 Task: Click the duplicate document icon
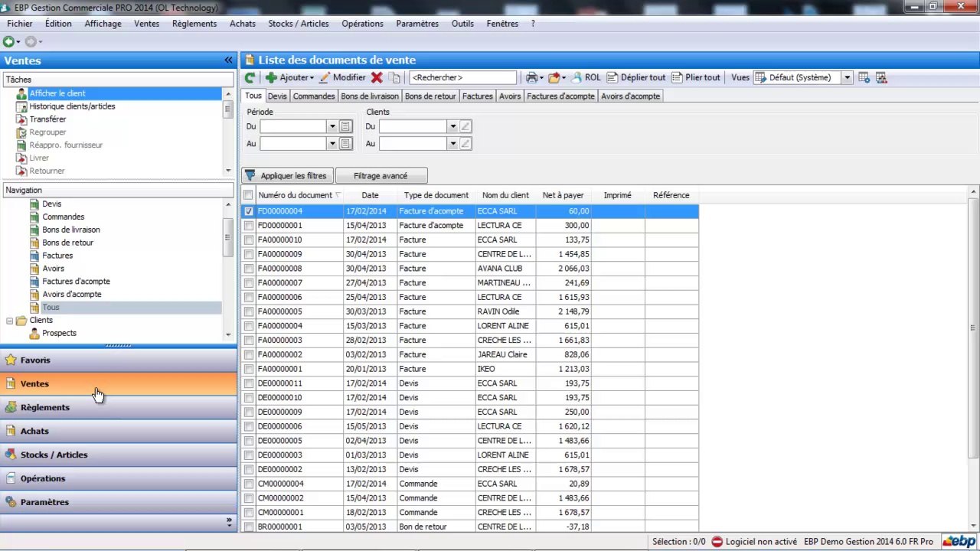point(394,77)
